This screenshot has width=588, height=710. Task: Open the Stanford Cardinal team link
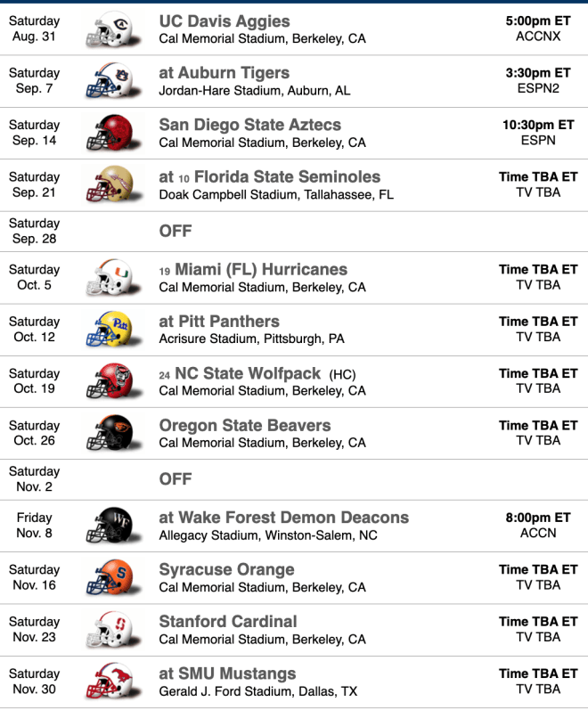pos(228,622)
